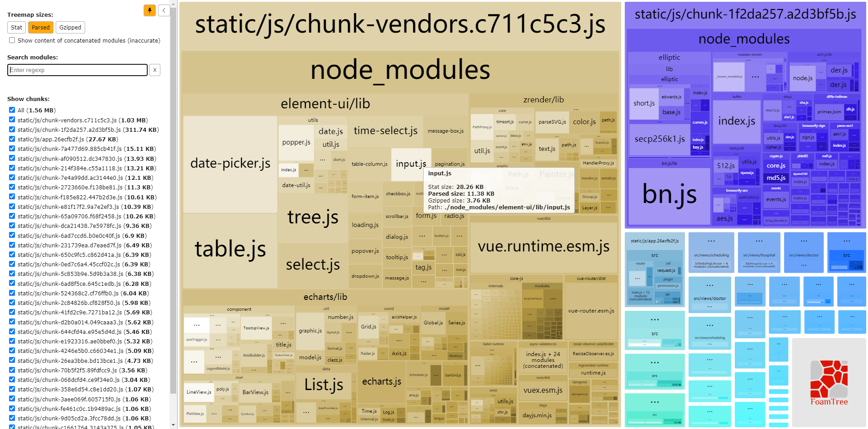Click the vuex.esm.js treemap block
The width and height of the screenshot is (868, 429).
tap(543, 390)
